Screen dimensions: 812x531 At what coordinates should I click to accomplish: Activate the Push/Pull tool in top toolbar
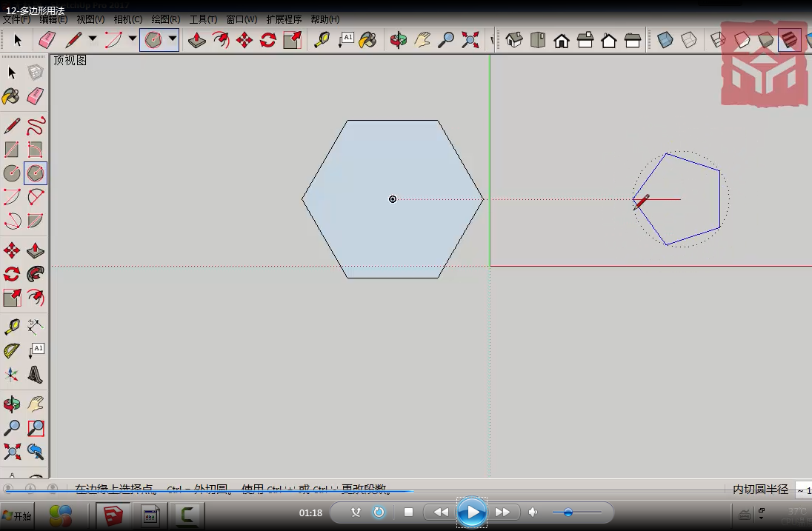pyautogui.click(x=197, y=40)
